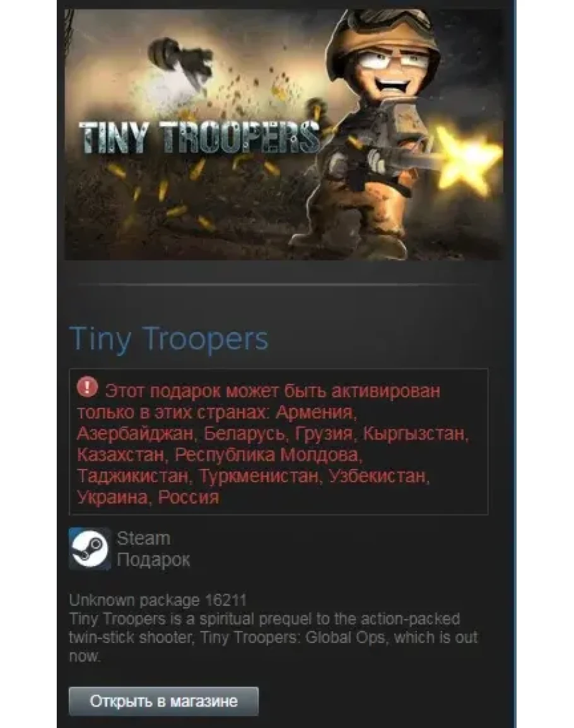Click Казахстан in the country list
Image resolution: width=574 pixels, height=728 pixels.
121,454
